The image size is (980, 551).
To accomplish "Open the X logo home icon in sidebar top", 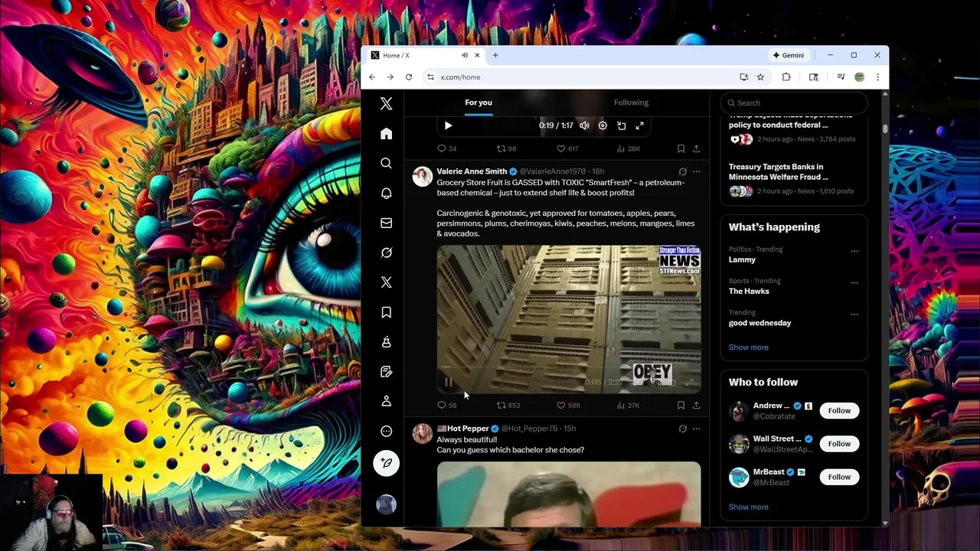I will tap(386, 104).
